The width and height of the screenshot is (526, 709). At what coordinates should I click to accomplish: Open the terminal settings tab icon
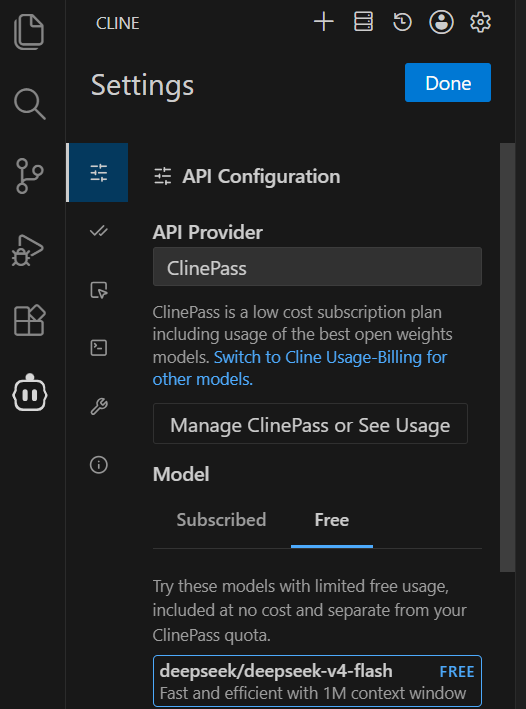pos(99,348)
